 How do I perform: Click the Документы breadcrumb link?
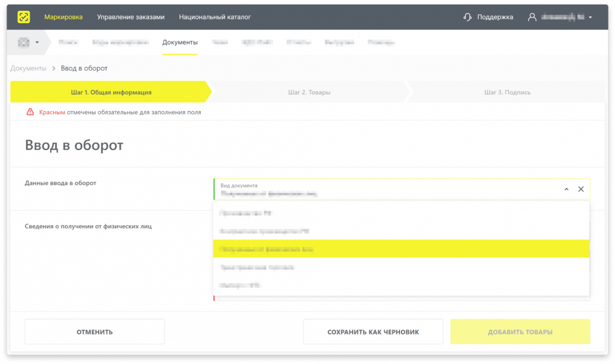(28, 68)
